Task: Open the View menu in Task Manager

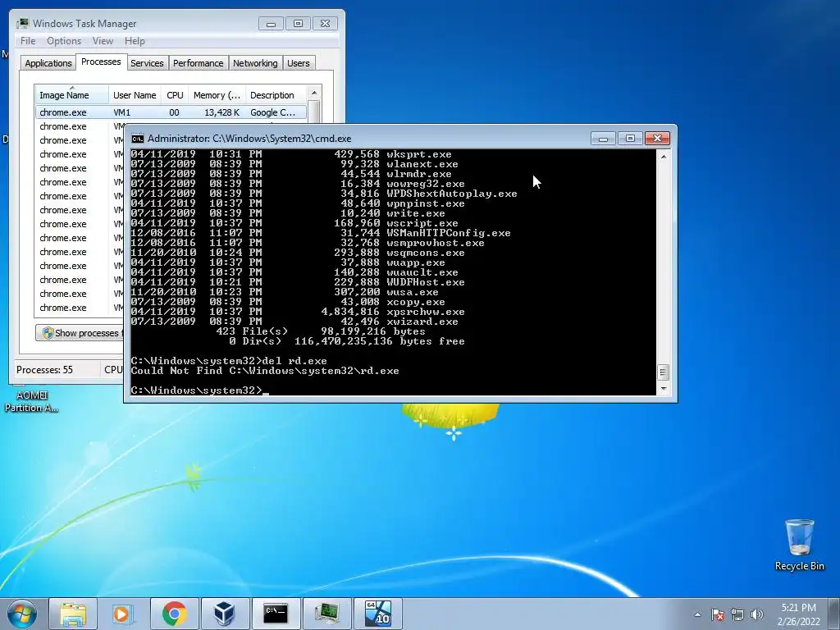Action: pyautogui.click(x=103, y=41)
